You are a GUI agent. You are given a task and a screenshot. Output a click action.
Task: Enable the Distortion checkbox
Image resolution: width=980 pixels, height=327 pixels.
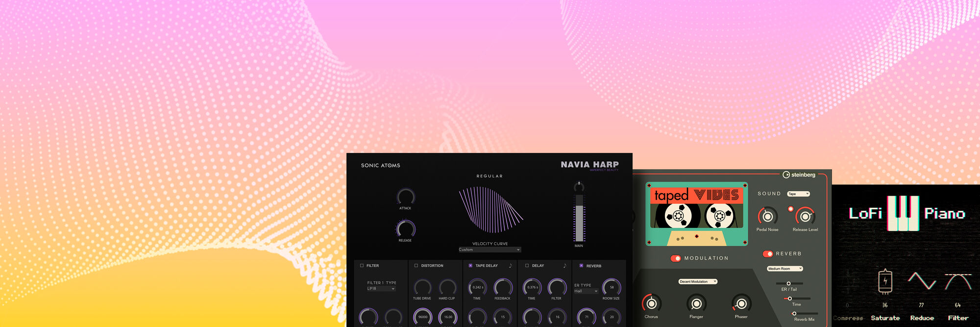pos(416,266)
